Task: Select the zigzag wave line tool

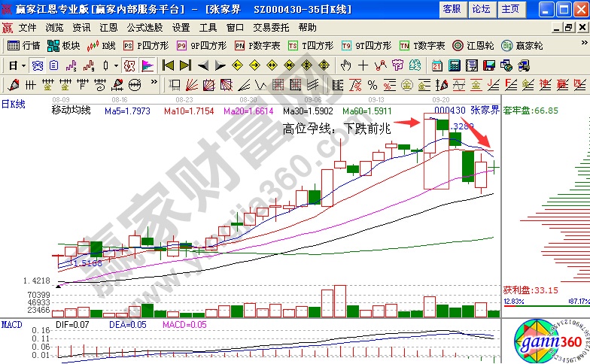Action: [260, 86]
